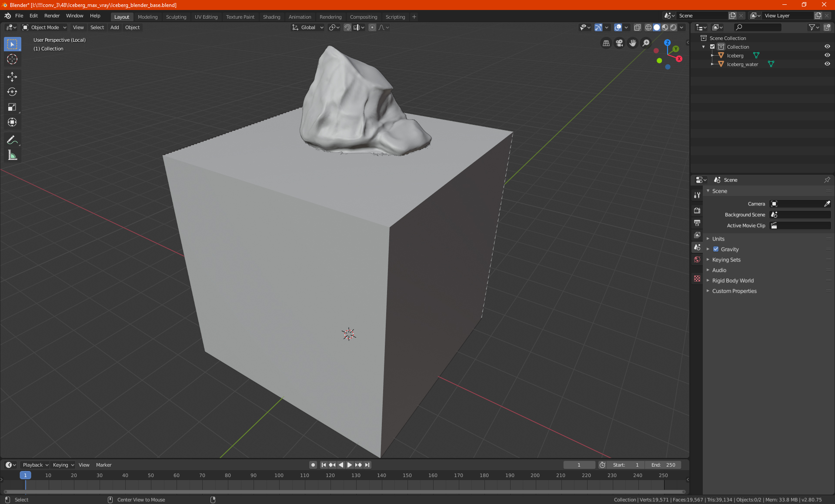Choose the Measure ruler tool

[x=12, y=155]
